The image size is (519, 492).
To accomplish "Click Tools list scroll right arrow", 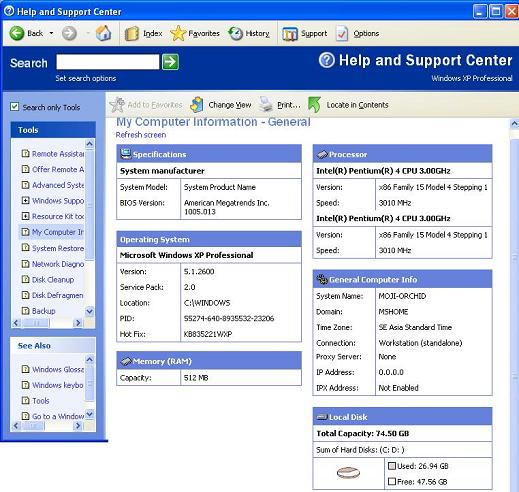I will click(78, 323).
